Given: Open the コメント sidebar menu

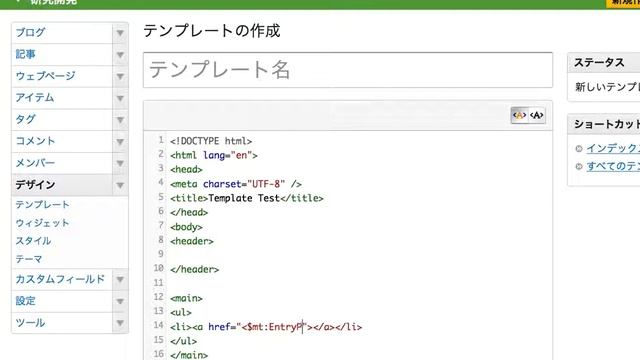Looking at the screenshot, I should pyautogui.click(x=35, y=141).
